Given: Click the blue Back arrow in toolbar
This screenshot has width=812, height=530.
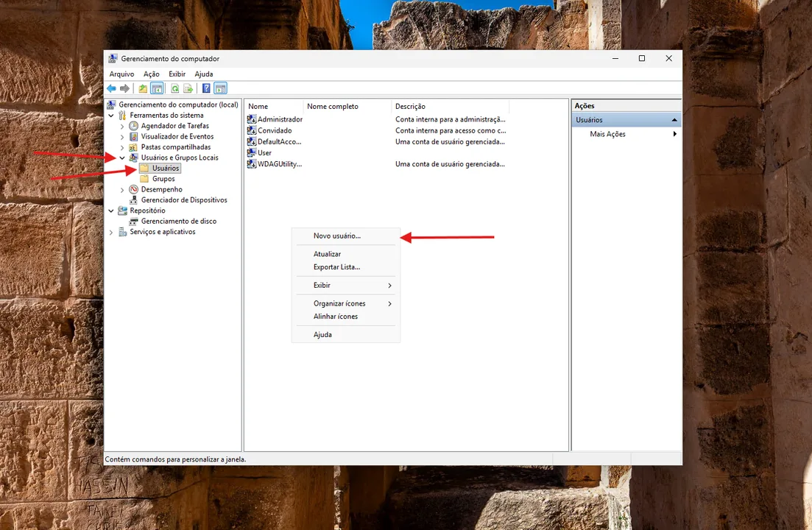Looking at the screenshot, I should click(x=111, y=88).
